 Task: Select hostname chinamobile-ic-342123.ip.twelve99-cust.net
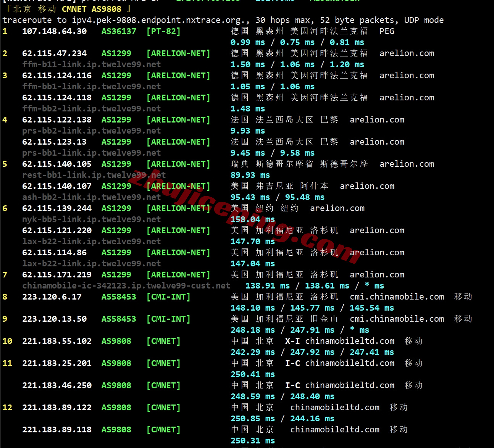126,286
